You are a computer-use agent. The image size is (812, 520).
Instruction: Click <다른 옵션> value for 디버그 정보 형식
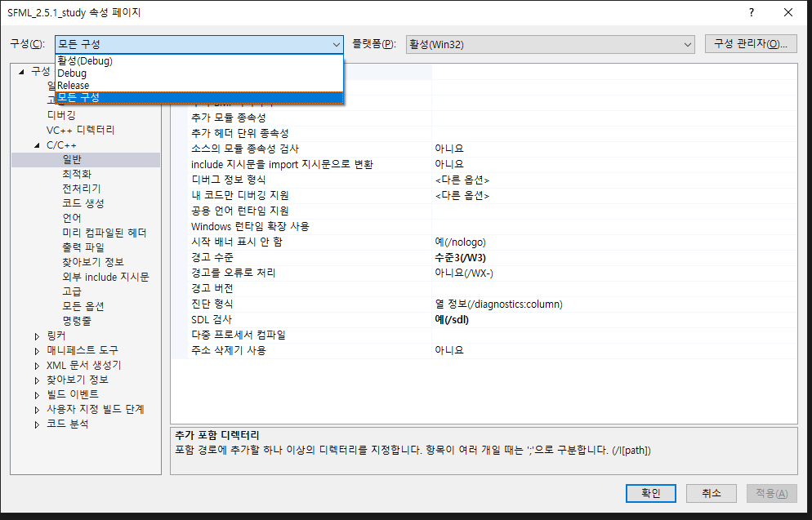coord(462,180)
